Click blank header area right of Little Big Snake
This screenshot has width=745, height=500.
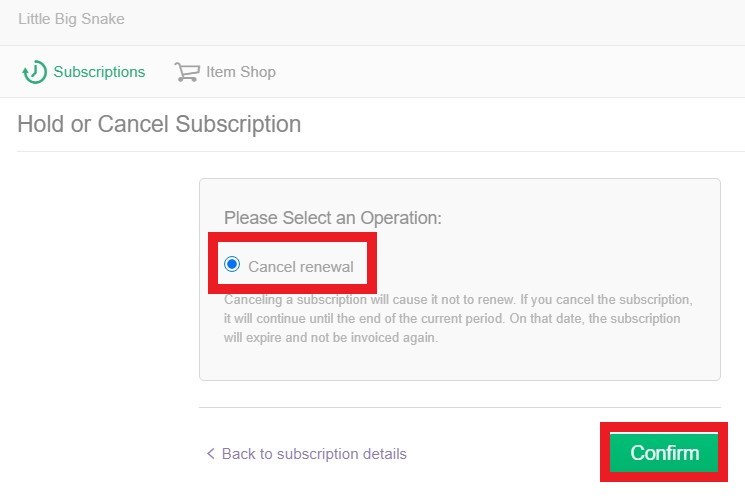[450, 20]
